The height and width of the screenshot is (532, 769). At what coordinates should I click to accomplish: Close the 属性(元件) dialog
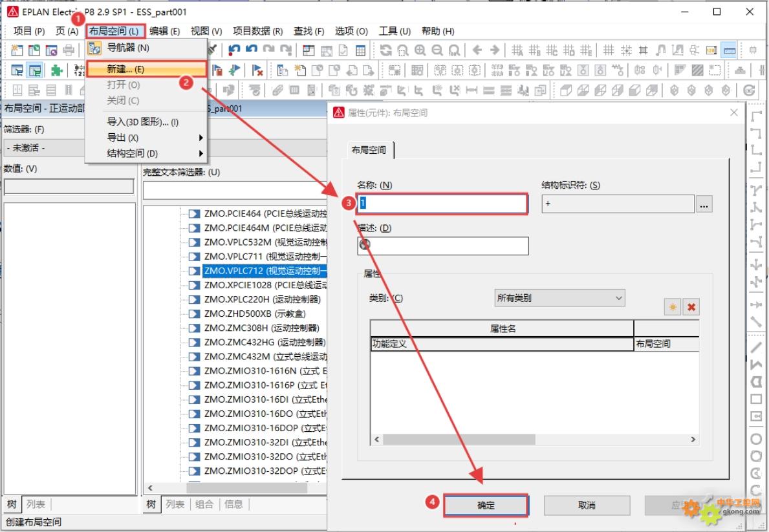(733, 112)
